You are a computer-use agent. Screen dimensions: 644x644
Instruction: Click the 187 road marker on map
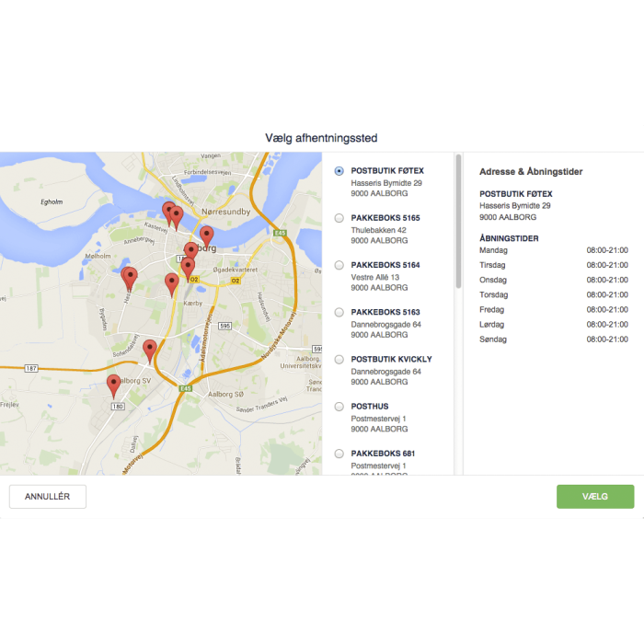[31, 368]
